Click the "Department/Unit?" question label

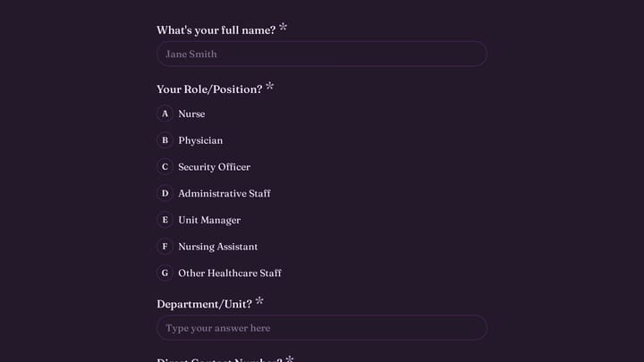pos(204,304)
